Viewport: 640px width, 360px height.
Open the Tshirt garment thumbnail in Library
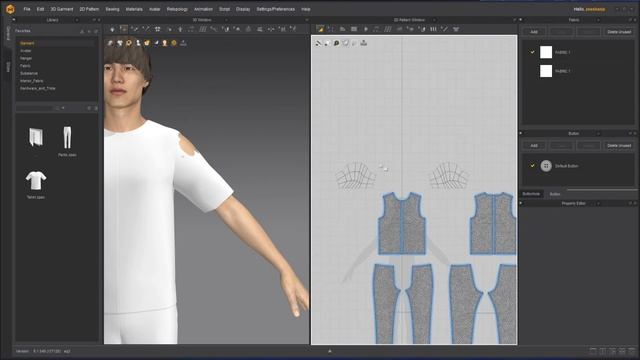click(x=36, y=181)
